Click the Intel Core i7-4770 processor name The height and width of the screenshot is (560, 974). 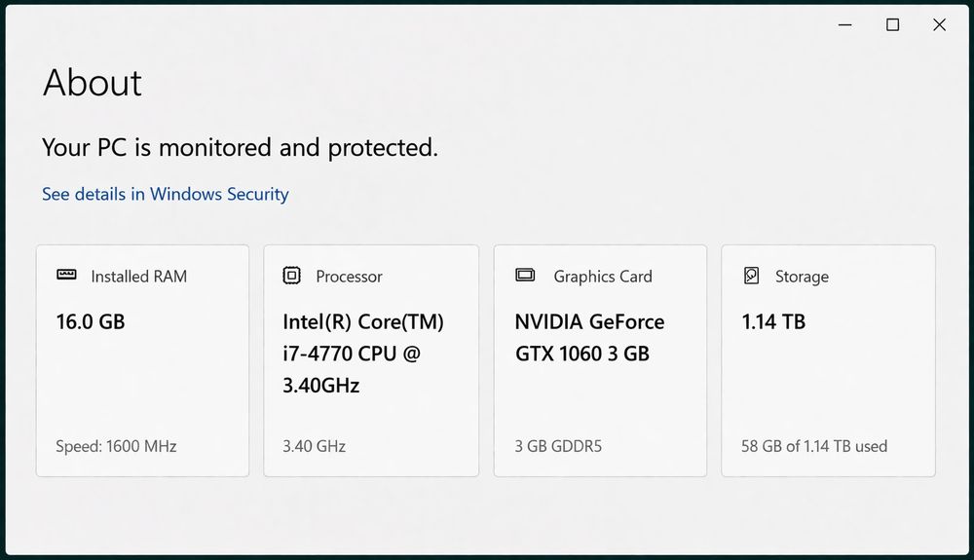point(363,354)
